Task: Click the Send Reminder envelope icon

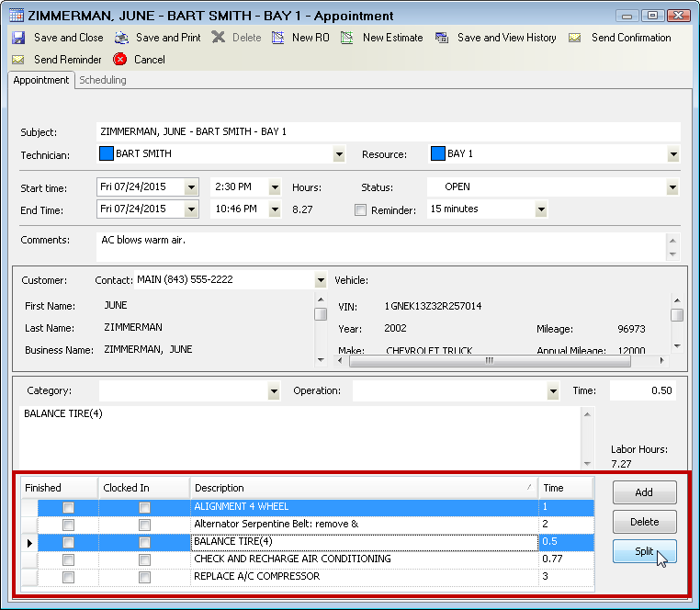Action: point(18,60)
